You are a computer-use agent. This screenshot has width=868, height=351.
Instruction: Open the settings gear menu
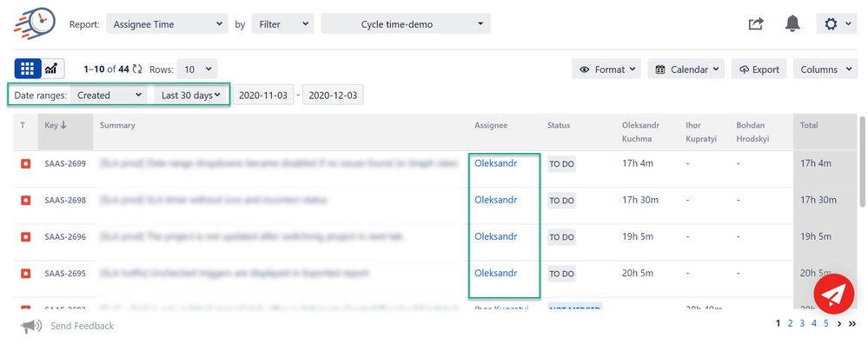point(837,23)
